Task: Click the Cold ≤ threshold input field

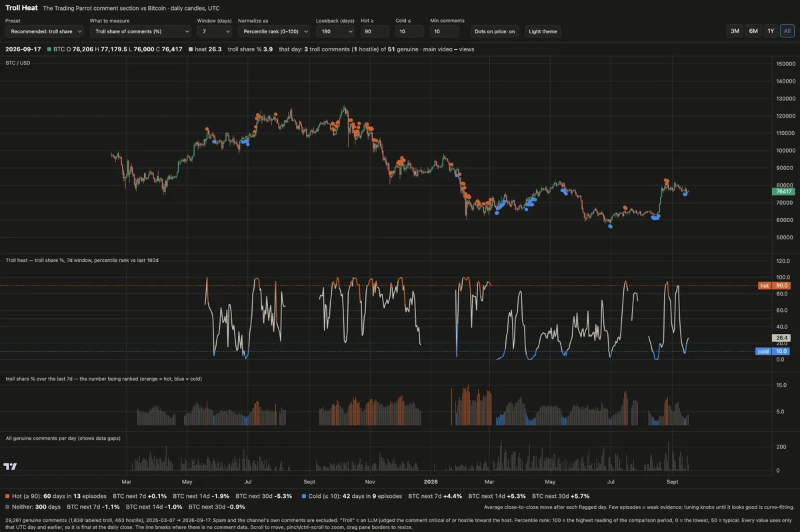Action: point(409,31)
